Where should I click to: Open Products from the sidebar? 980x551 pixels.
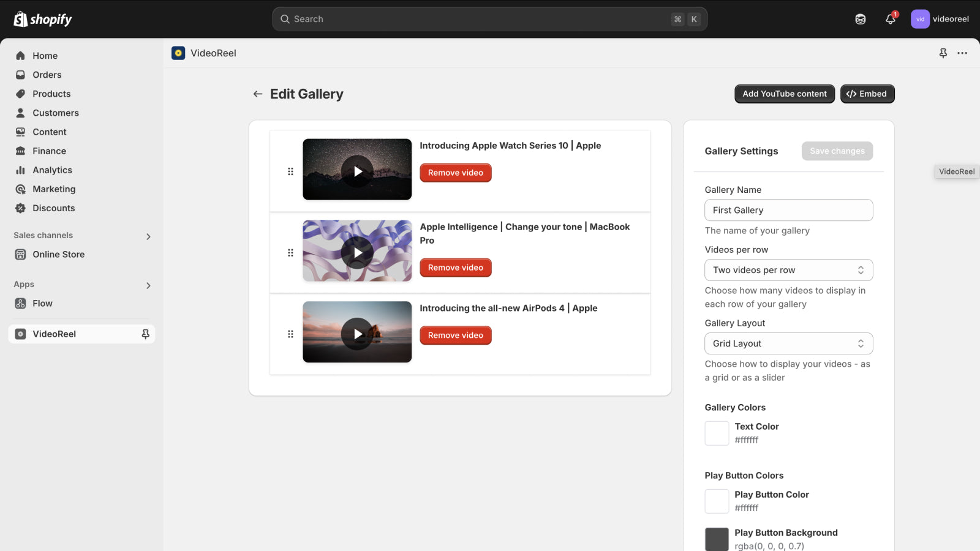pos(51,94)
